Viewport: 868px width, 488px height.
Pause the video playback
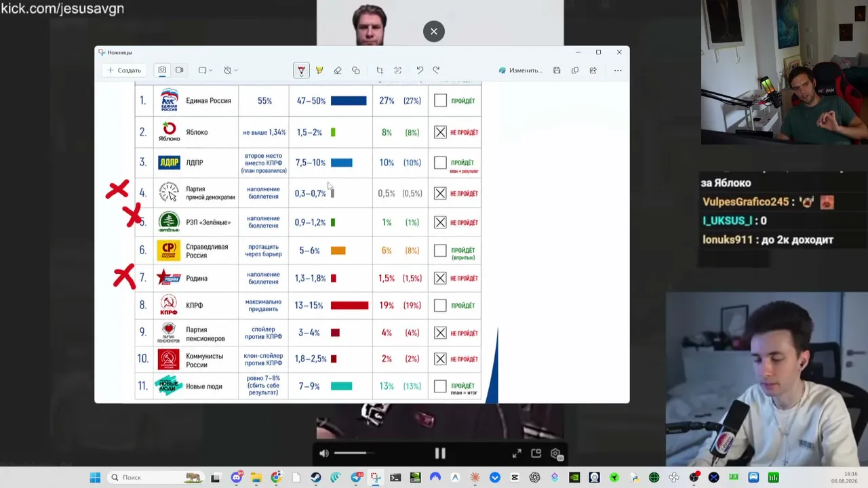[x=440, y=453]
